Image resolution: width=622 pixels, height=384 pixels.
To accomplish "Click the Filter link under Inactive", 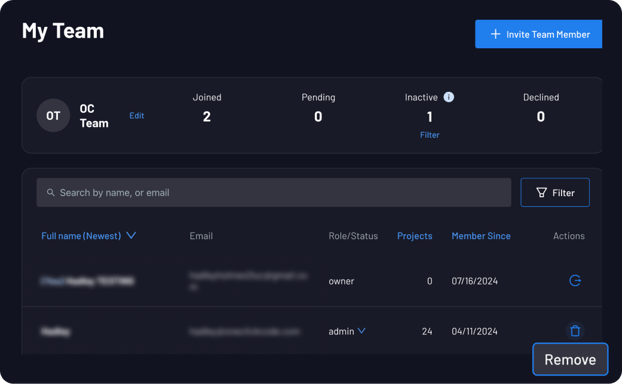I will (430, 135).
